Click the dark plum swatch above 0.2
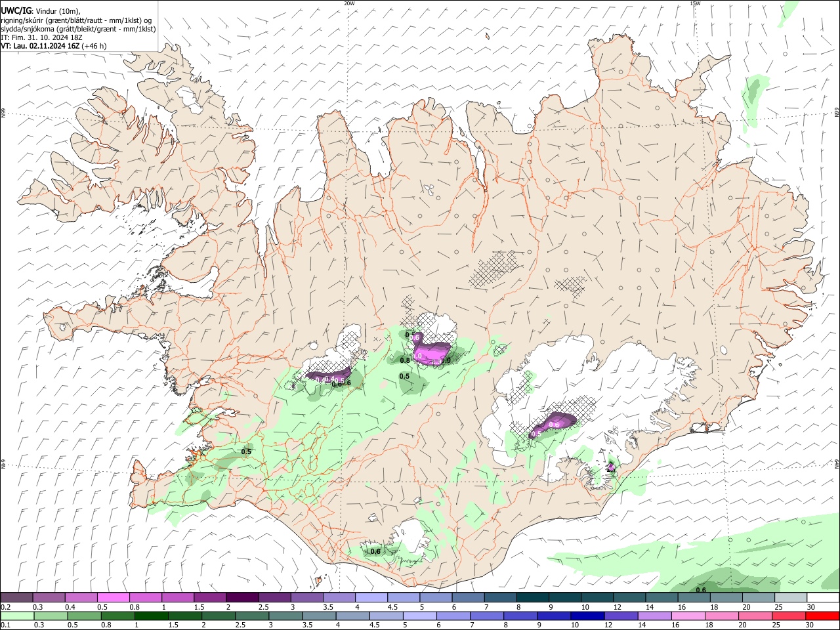The width and height of the screenshot is (840, 630). point(16,598)
